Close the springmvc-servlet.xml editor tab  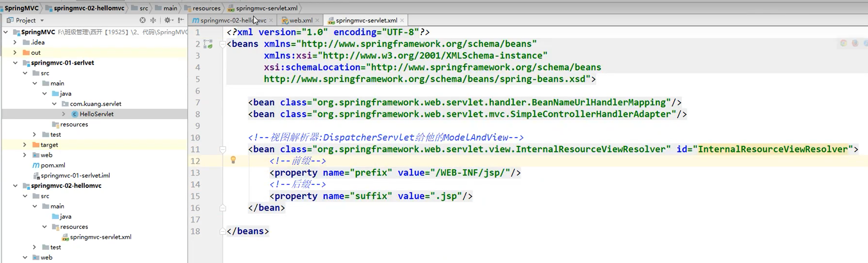click(402, 20)
